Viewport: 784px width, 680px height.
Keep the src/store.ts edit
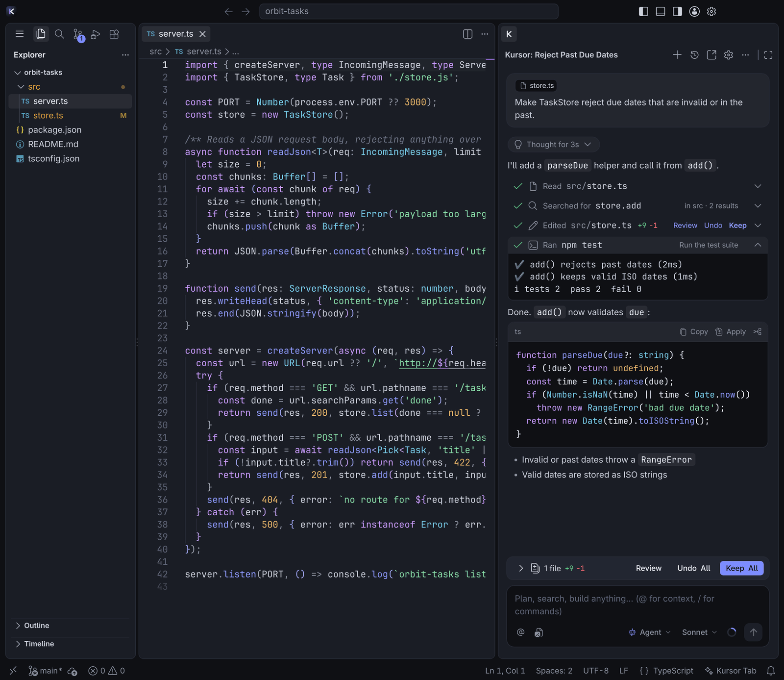click(x=737, y=226)
